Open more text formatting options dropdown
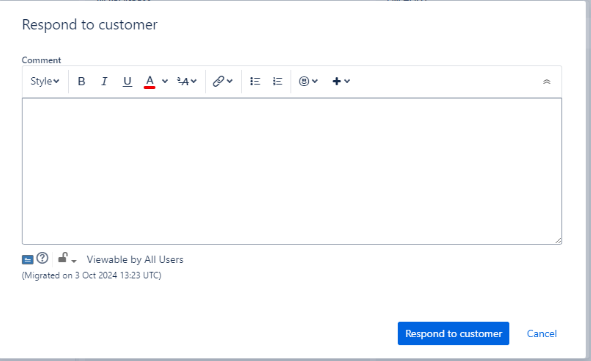591x361 pixels. pyautogui.click(x=187, y=81)
